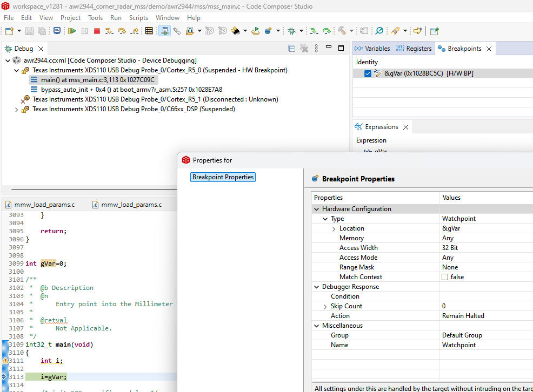Click the Resume debug button
Image resolution: width=533 pixels, height=392 pixels.
(x=72, y=31)
